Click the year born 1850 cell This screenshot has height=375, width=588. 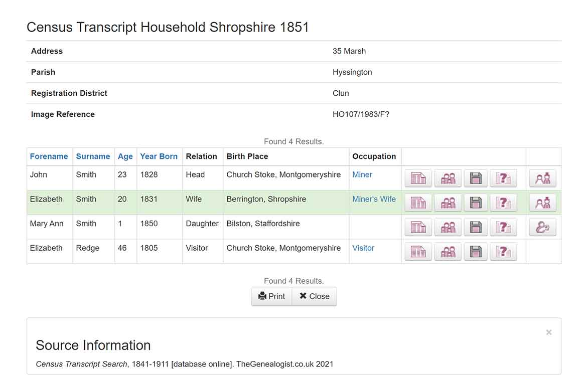pyautogui.click(x=160, y=227)
